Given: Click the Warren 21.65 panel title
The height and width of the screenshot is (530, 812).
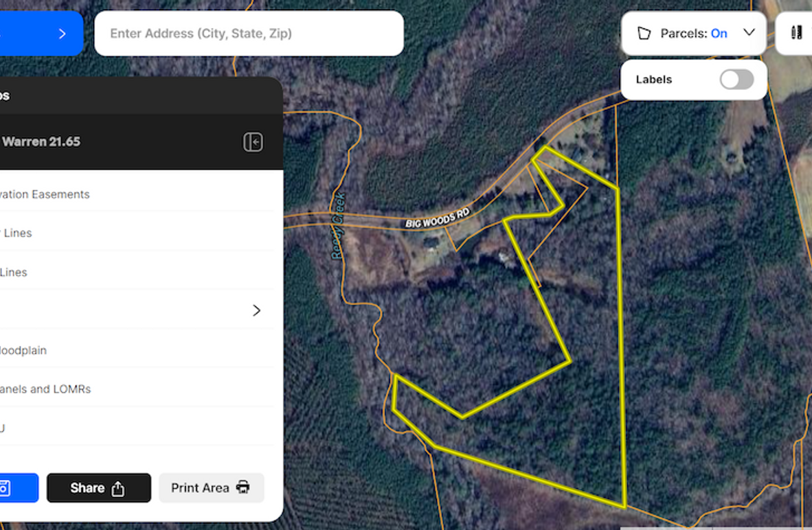Looking at the screenshot, I should click(x=41, y=142).
